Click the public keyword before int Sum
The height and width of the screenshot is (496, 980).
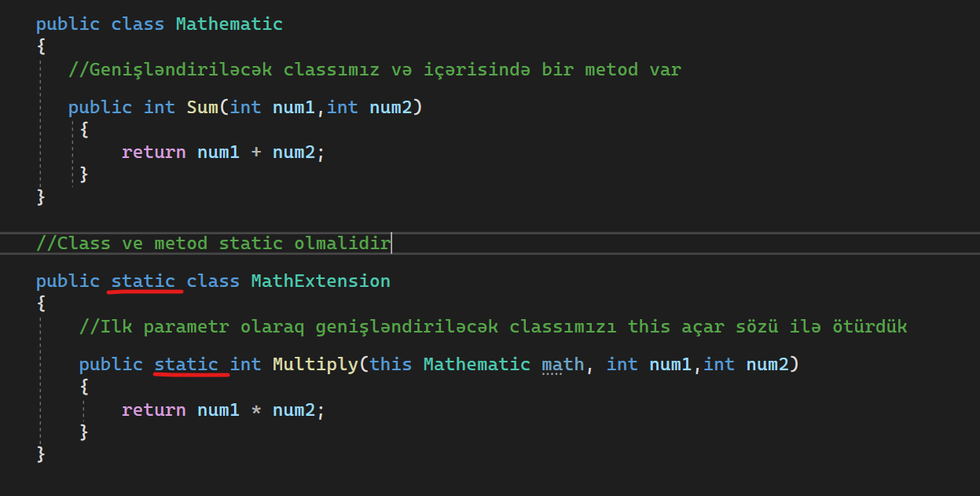(x=100, y=107)
